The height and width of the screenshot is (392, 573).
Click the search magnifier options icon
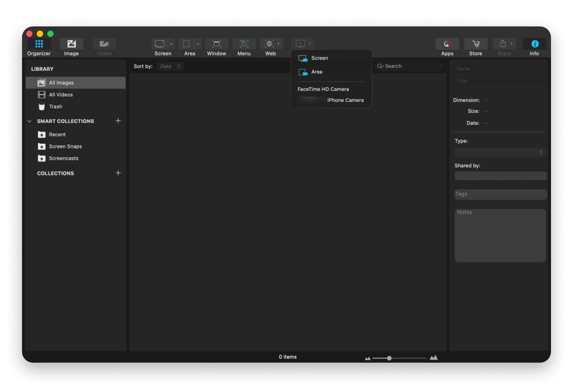[x=381, y=66]
